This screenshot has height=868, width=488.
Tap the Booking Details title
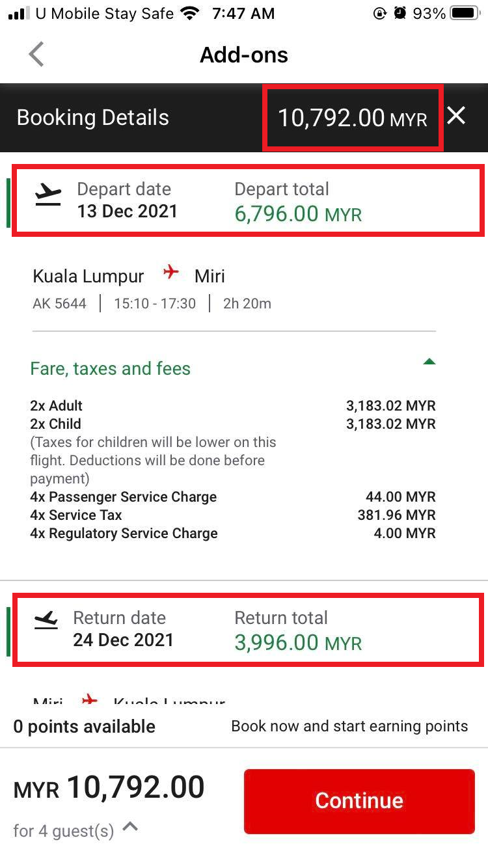click(92, 118)
